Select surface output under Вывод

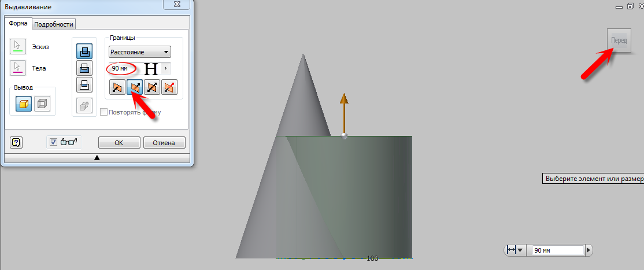pyautogui.click(x=42, y=103)
